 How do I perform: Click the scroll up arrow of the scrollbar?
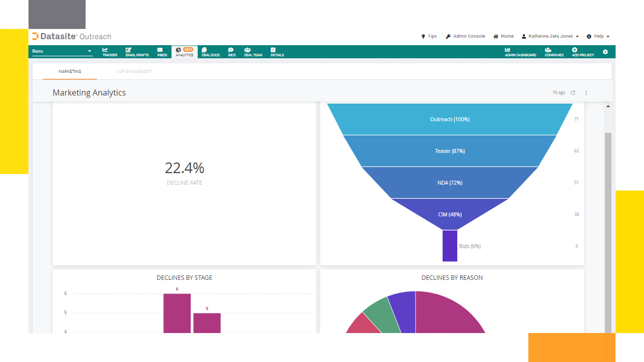coord(608,106)
